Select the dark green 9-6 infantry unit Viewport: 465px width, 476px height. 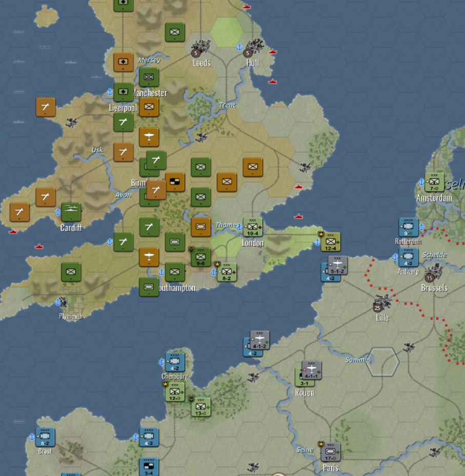201,257
